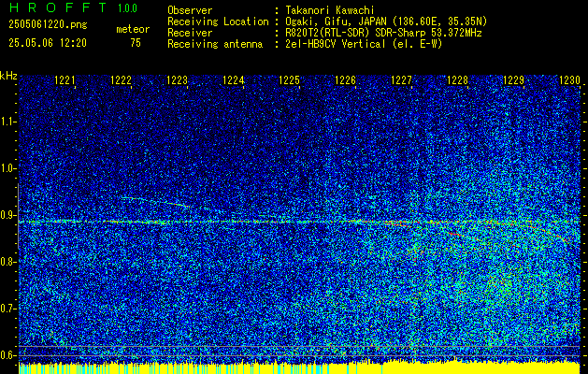Click the 0.8 frequency axis label
Viewport: 588px width, 374px height.
pyautogui.click(x=7, y=262)
